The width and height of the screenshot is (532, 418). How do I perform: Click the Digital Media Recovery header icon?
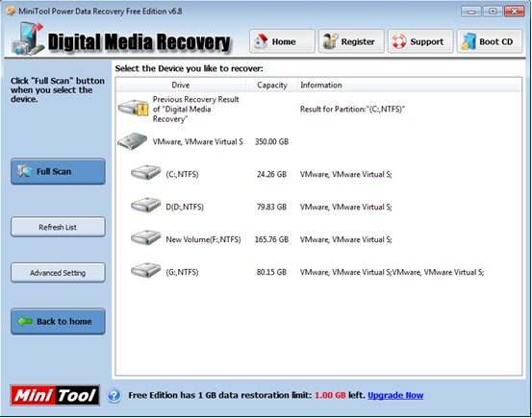pyautogui.click(x=28, y=39)
